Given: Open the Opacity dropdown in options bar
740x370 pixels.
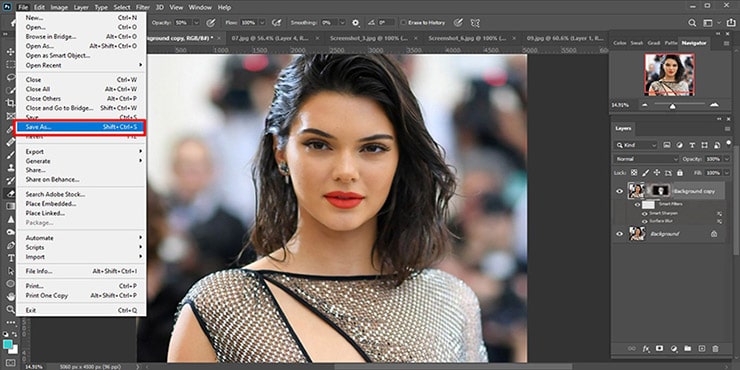Looking at the screenshot, I should (196, 23).
